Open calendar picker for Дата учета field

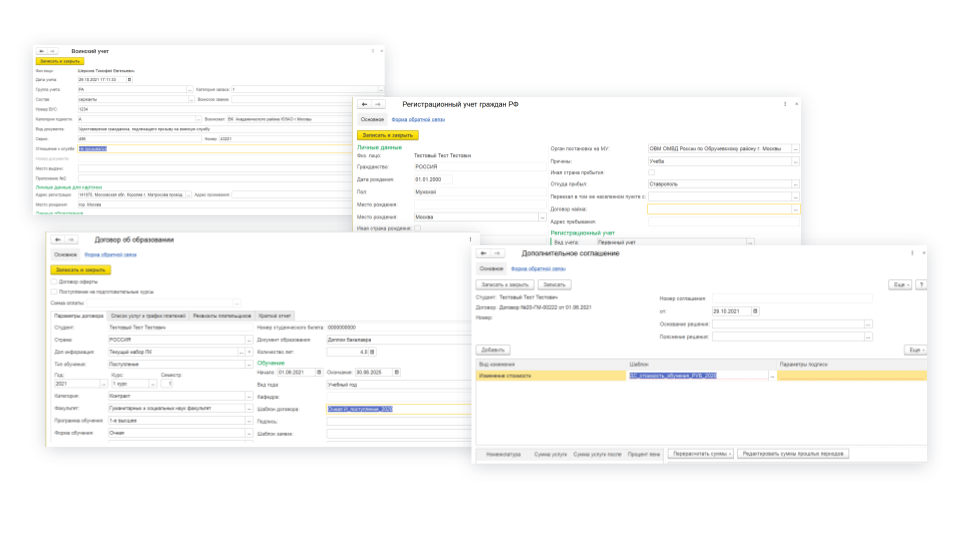(x=129, y=80)
